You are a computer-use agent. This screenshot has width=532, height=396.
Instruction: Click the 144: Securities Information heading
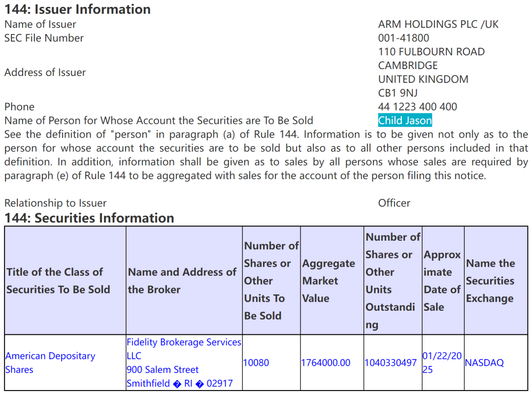[x=89, y=218]
